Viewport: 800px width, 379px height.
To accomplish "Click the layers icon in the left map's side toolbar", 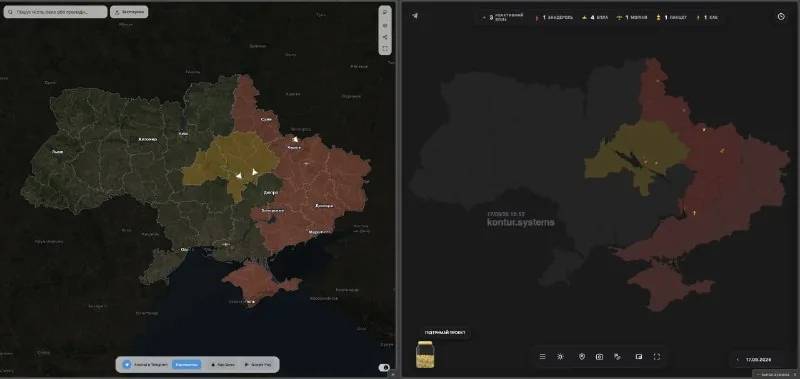I will [385, 26].
